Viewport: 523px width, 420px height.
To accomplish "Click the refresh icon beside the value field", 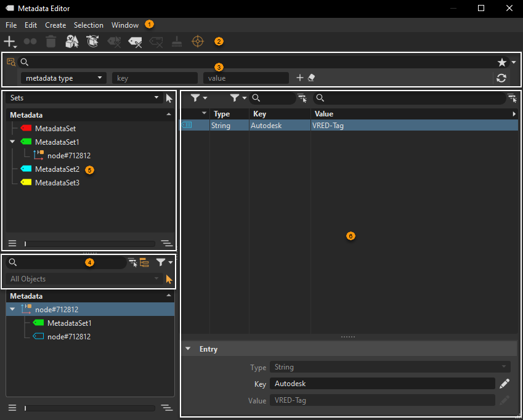I will coord(501,78).
